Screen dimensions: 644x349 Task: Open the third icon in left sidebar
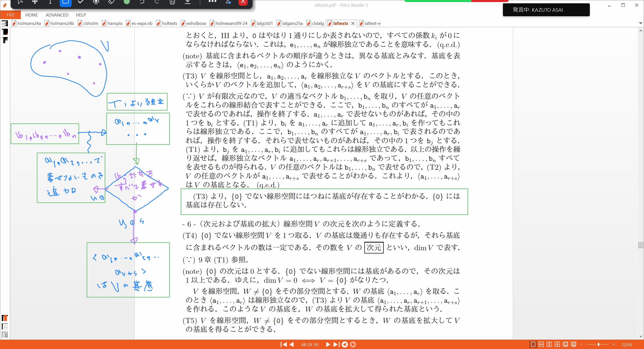click(5, 40)
